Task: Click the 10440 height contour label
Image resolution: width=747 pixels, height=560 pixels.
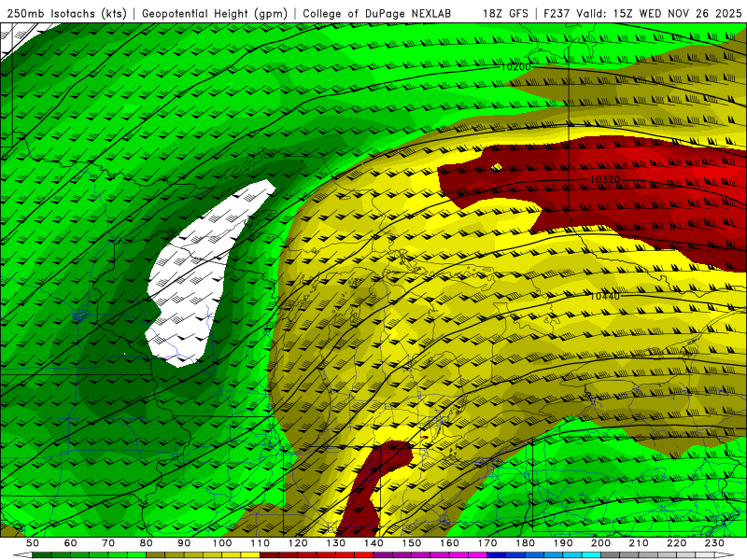Action: (x=605, y=296)
